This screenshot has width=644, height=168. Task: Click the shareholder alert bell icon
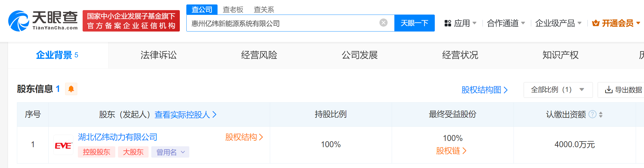click(x=71, y=89)
